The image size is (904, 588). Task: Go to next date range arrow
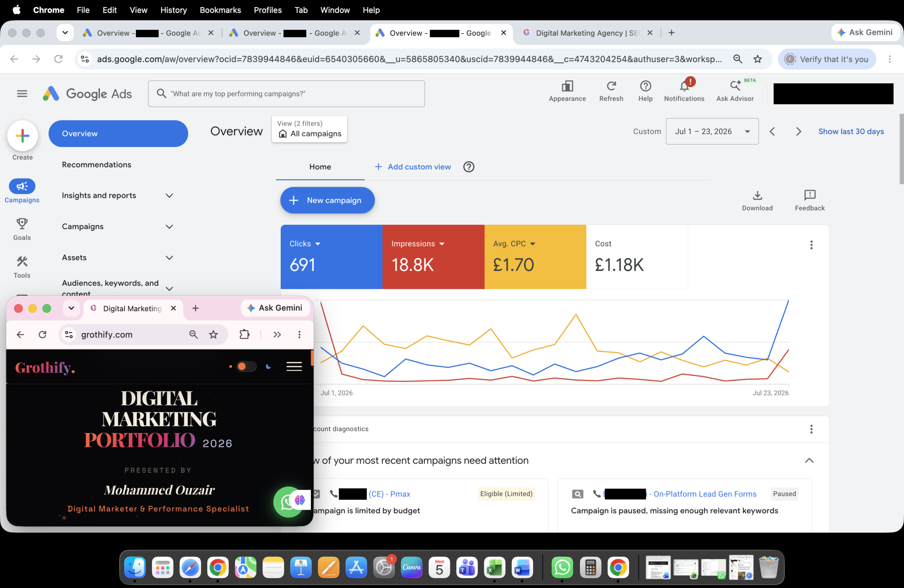[x=798, y=131]
